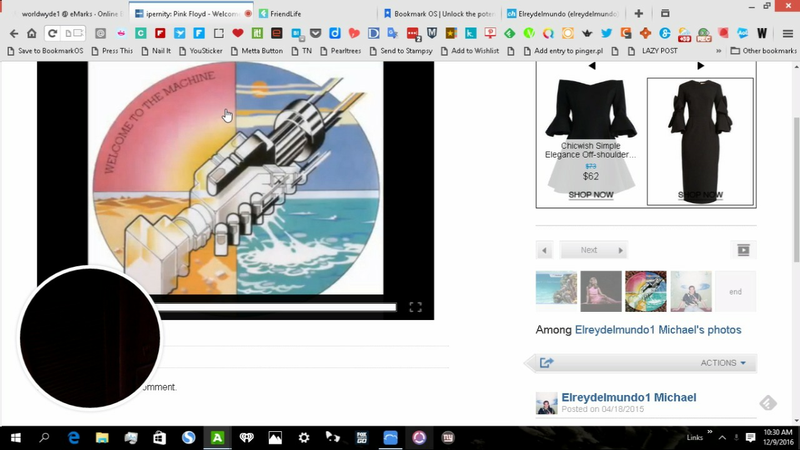
Task: Click the fullscreen icon in the video player
Action: 415,307
